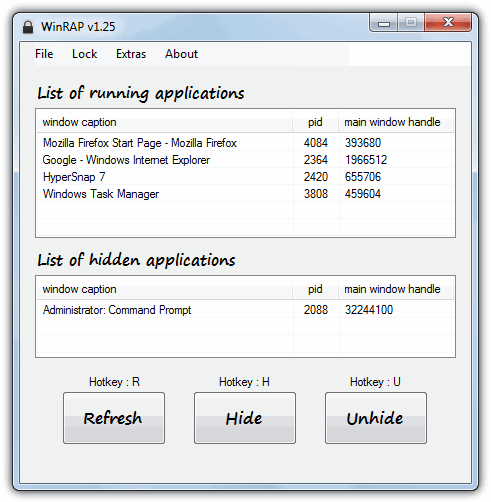Screen dimensions: 491x502
Task: Click hidden list main window handle header
Action: (396, 289)
